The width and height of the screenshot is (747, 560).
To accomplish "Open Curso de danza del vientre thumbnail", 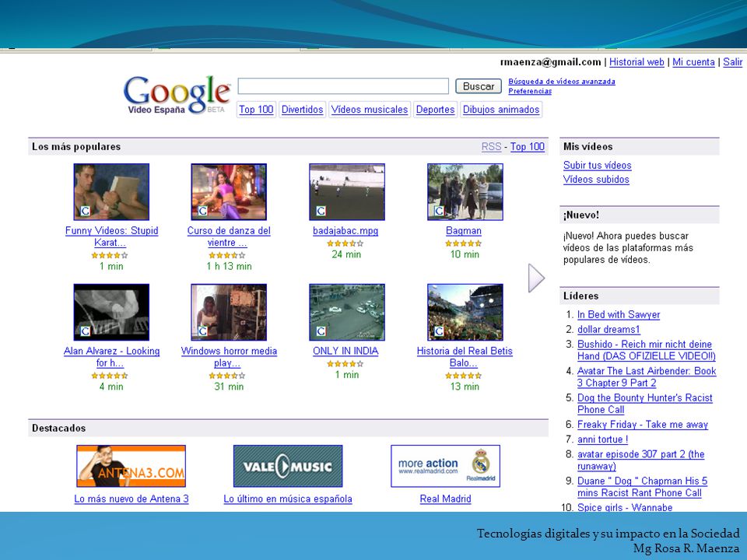I will [229, 192].
